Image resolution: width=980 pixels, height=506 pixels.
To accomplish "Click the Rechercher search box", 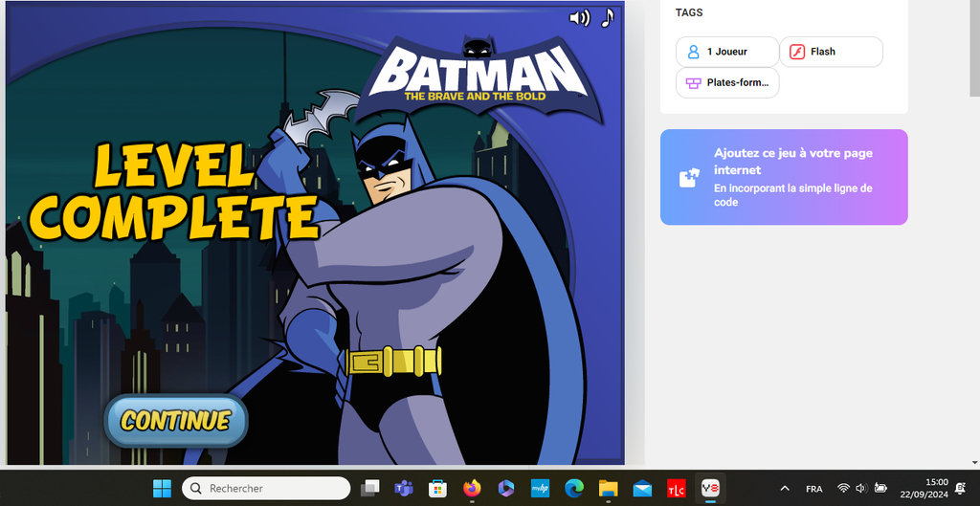I will click(x=266, y=488).
